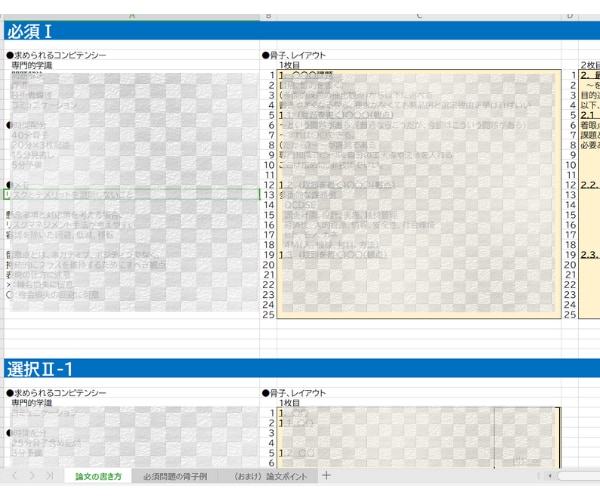Viewport: 600px width, 500px height.
Task: Select the 1枚目 label in the 必須Ⅰ section
Action: 289,65
